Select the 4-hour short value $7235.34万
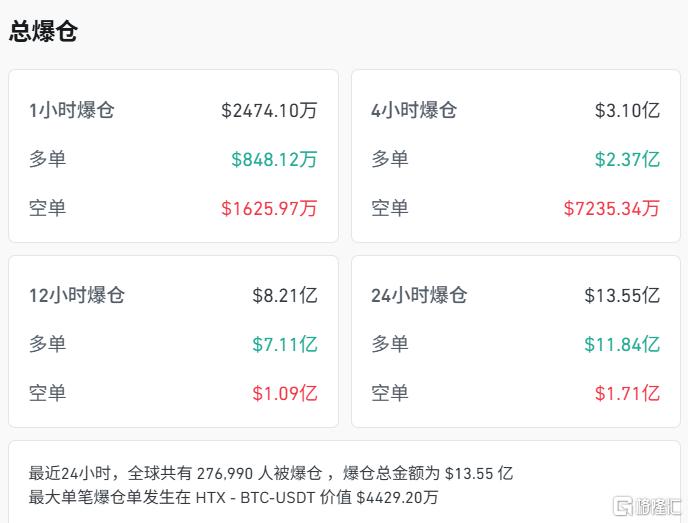 tap(611, 208)
